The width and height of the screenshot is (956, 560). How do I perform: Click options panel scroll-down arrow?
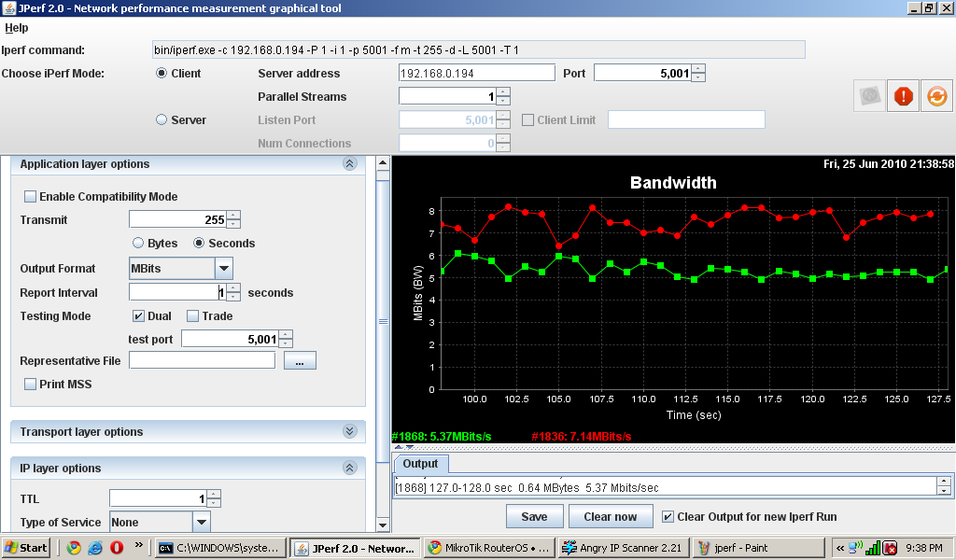tap(383, 525)
